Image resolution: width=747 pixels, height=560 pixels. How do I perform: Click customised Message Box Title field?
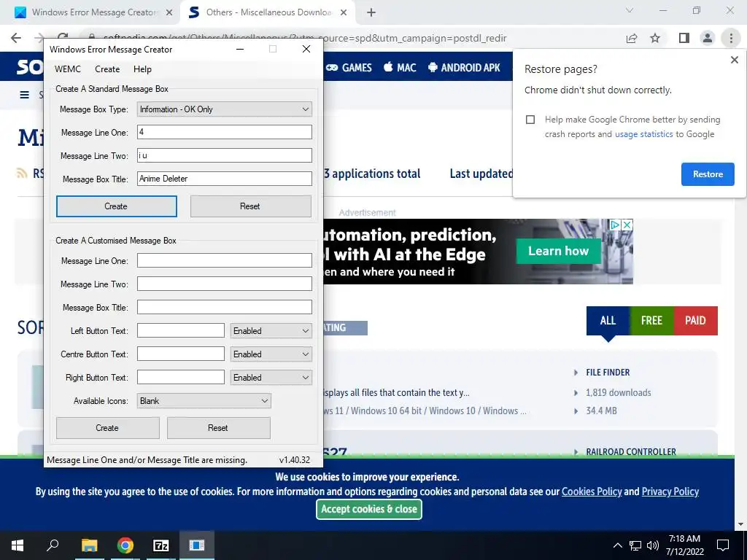[225, 307]
